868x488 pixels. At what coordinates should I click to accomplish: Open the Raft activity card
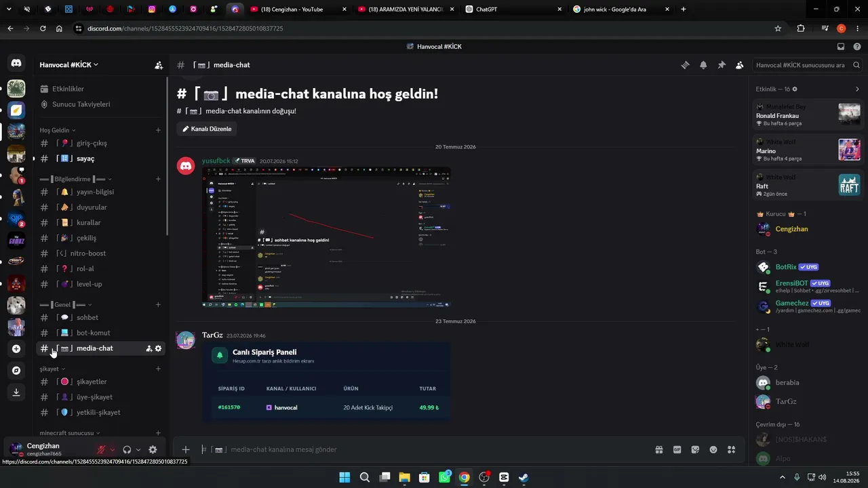tap(808, 185)
